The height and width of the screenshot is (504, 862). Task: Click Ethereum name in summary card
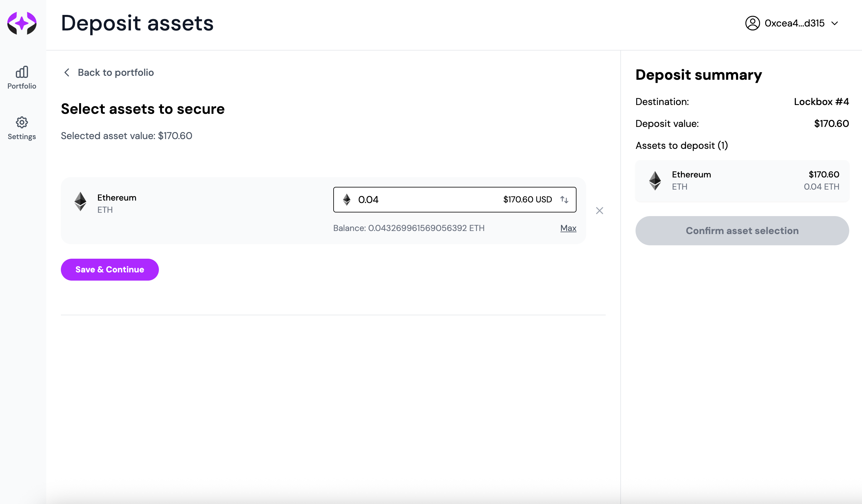pos(691,174)
